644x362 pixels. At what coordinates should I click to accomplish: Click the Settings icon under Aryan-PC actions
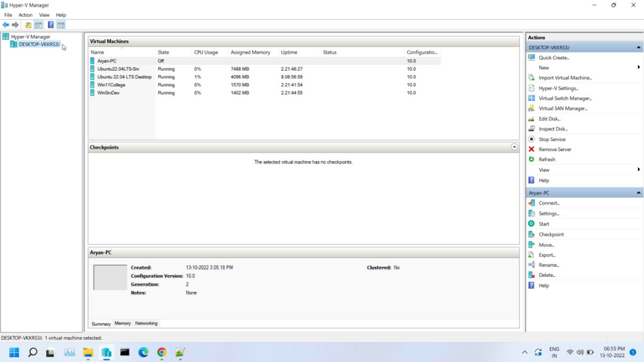tap(531, 213)
